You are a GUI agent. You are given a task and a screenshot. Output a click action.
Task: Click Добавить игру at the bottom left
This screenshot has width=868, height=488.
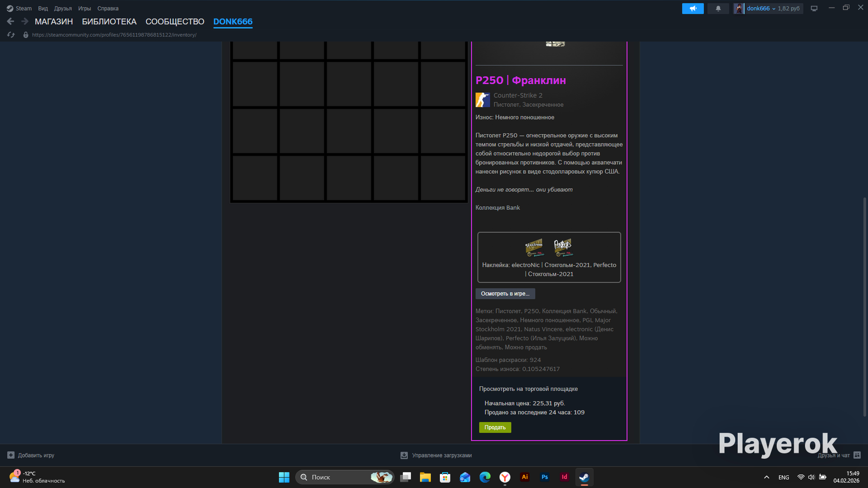(36, 455)
